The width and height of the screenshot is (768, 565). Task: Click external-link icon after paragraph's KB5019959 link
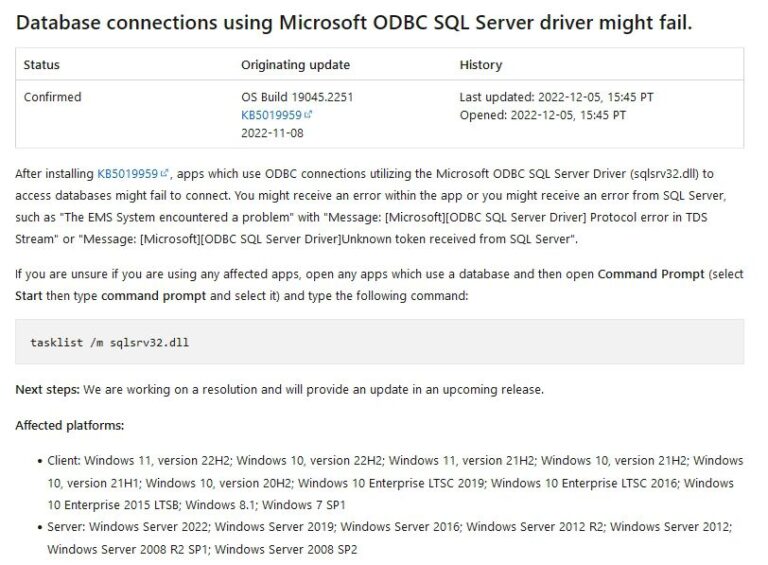pos(165,174)
